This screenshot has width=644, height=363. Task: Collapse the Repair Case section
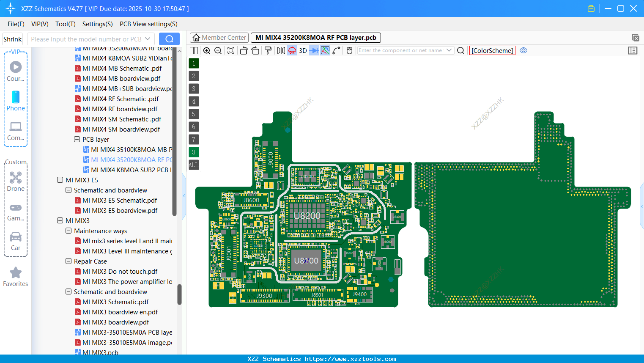click(68, 261)
